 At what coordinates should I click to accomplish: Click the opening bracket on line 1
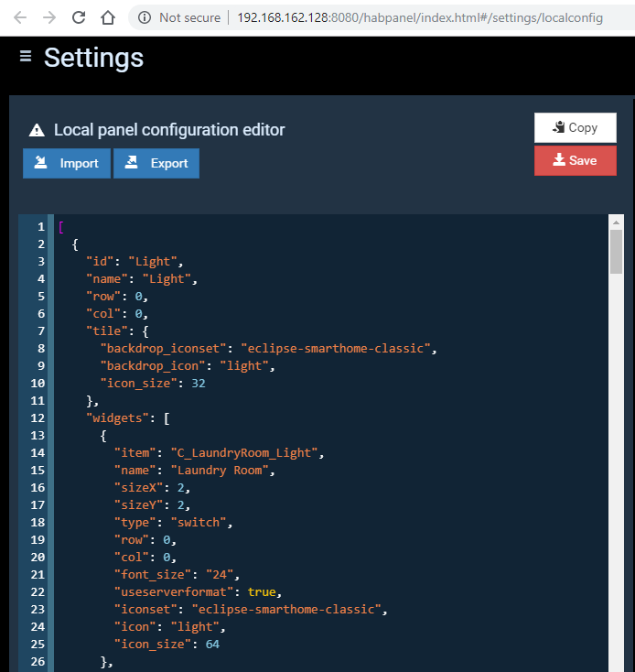click(x=61, y=227)
